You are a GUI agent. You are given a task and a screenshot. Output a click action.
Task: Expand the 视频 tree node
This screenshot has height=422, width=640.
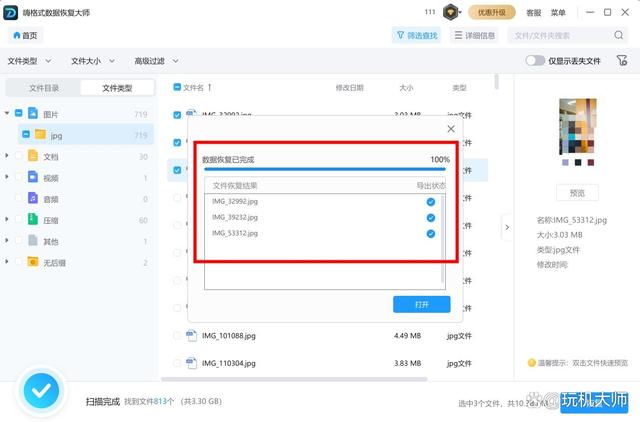pos(7,177)
